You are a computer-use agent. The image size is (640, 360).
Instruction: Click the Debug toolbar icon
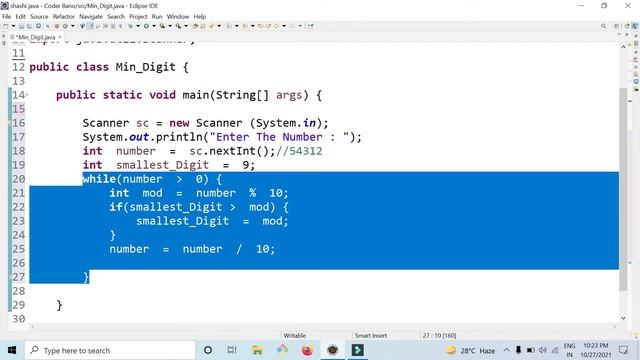pos(131,26)
